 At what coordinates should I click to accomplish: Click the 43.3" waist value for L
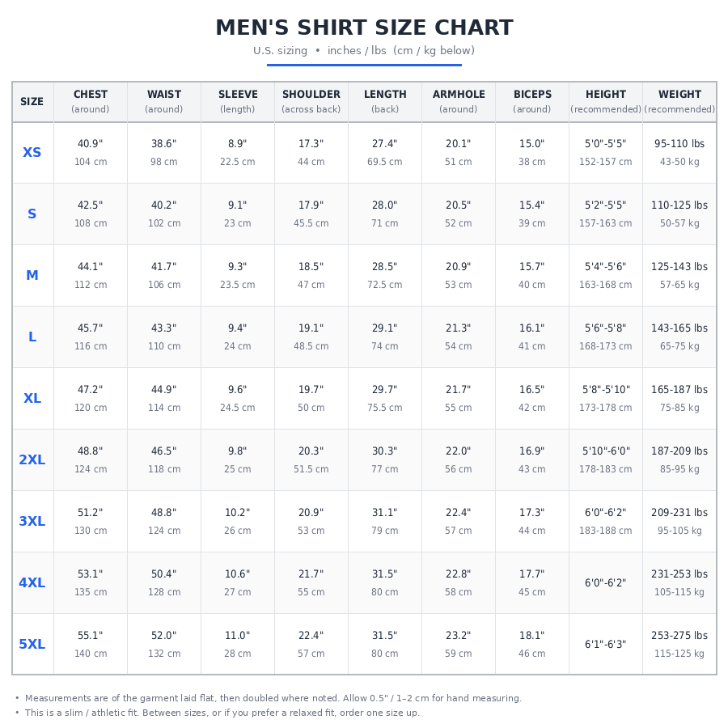coord(164,328)
